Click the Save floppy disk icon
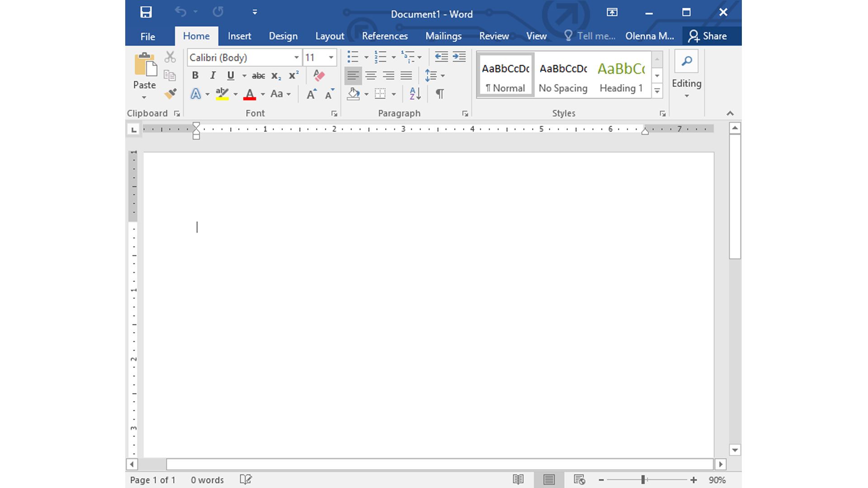 pos(146,12)
